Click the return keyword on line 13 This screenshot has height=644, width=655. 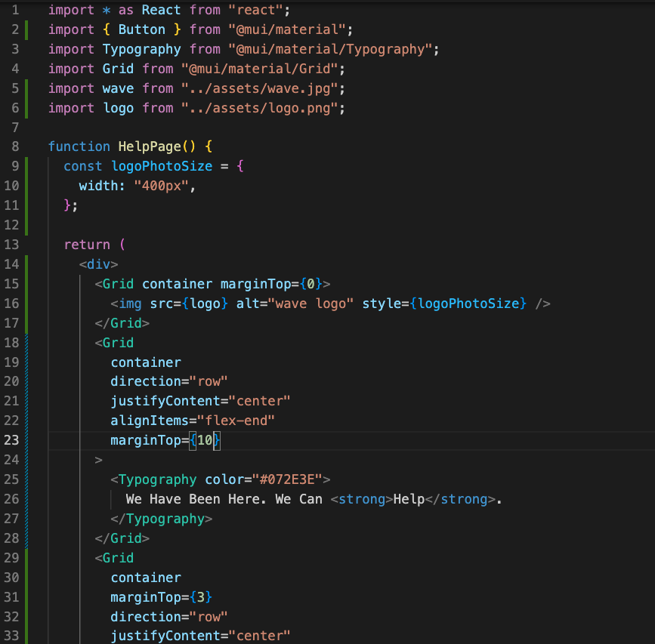pyautogui.click(x=86, y=245)
